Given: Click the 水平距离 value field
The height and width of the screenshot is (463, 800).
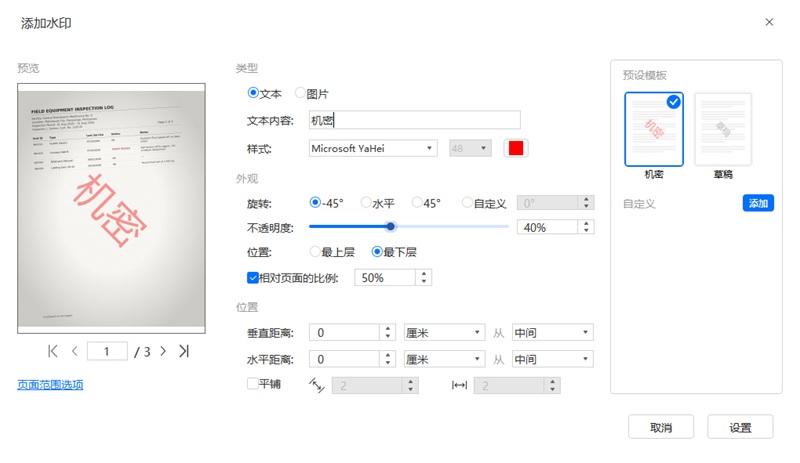Looking at the screenshot, I should (x=344, y=359).
